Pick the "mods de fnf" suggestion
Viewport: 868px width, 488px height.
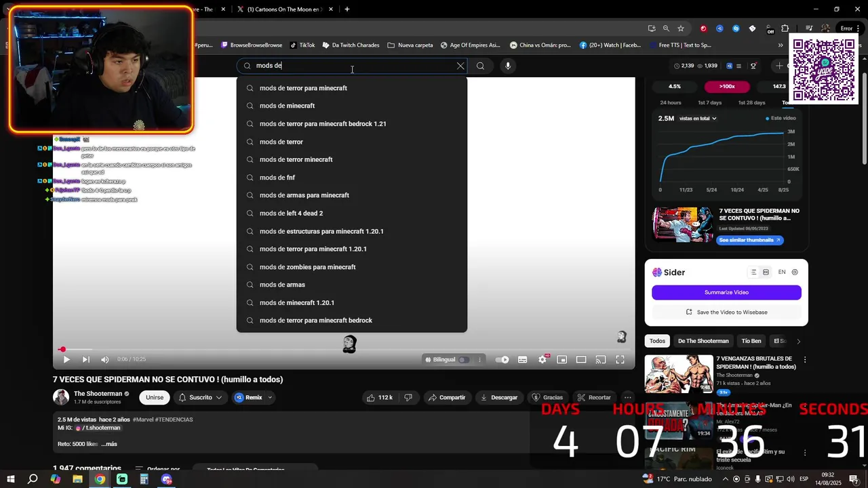[x=352, y=178]
